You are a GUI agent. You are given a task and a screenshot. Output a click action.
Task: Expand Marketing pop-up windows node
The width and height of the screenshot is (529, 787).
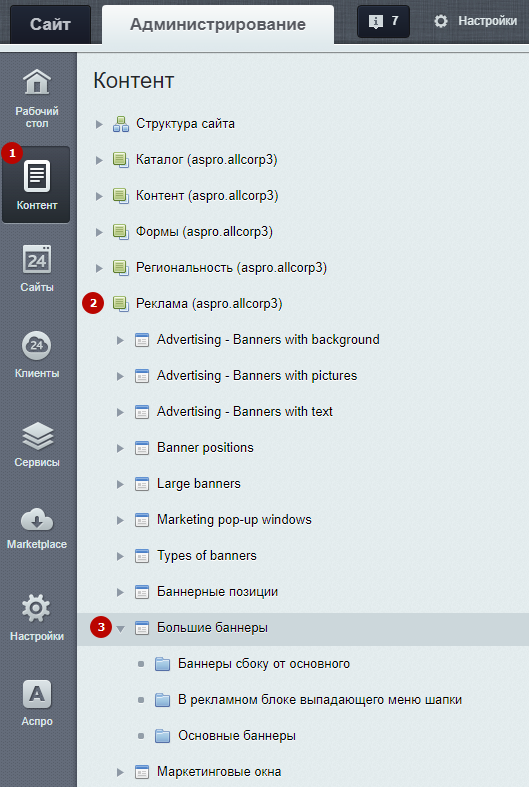[x=120, y=520]
